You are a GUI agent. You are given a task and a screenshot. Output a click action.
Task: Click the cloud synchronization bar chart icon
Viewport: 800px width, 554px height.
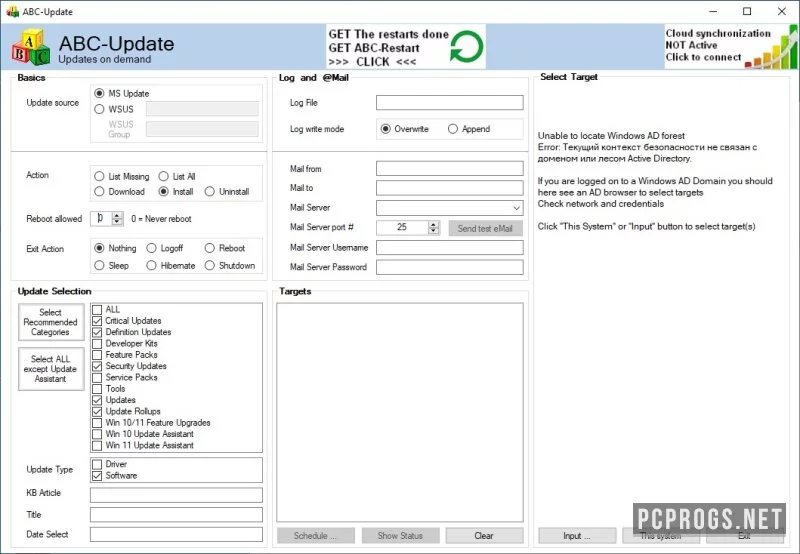point(771,49)
